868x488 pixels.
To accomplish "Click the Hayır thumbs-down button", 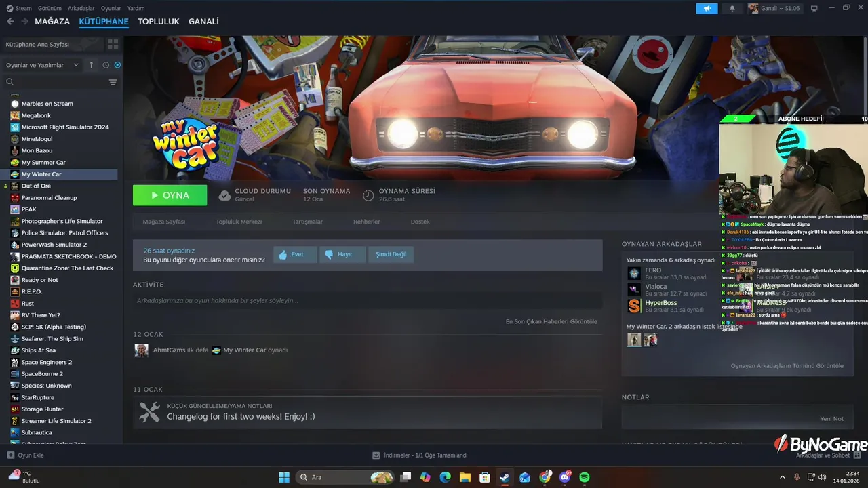I will [x=342, y=255].
